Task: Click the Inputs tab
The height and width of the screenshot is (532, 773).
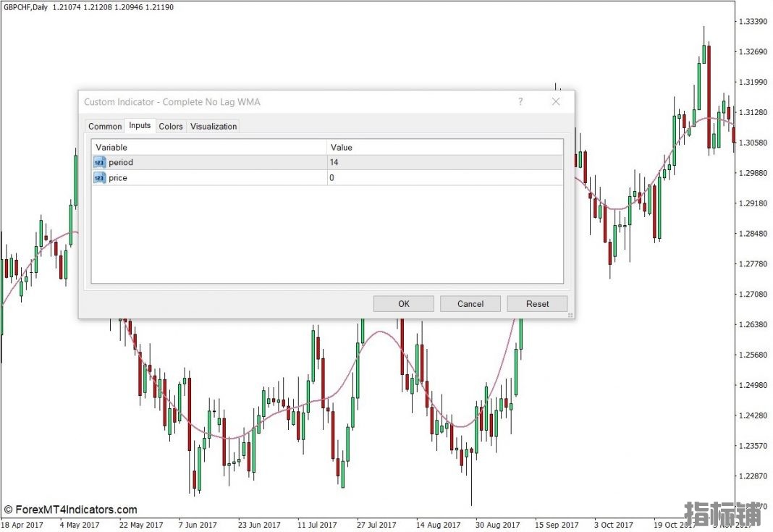Action: click(140, 125)
